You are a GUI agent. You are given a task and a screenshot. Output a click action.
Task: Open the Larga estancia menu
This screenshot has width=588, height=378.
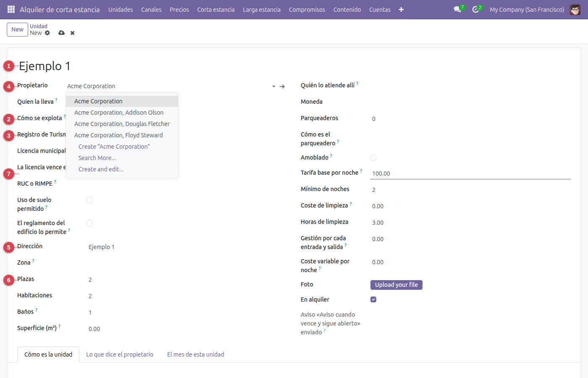tap(262, 9)
